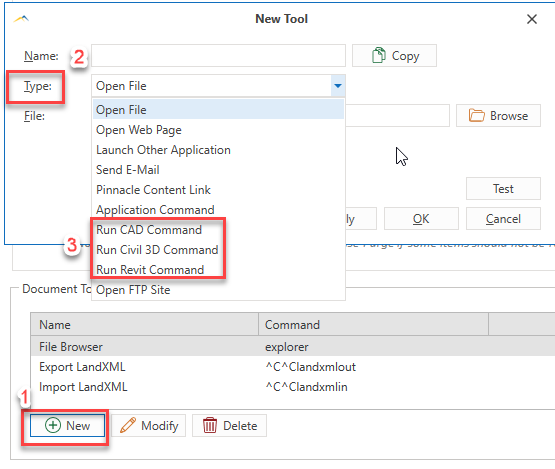Select Open File in the type list
This screenshot has width=555, height=469.
218,109
